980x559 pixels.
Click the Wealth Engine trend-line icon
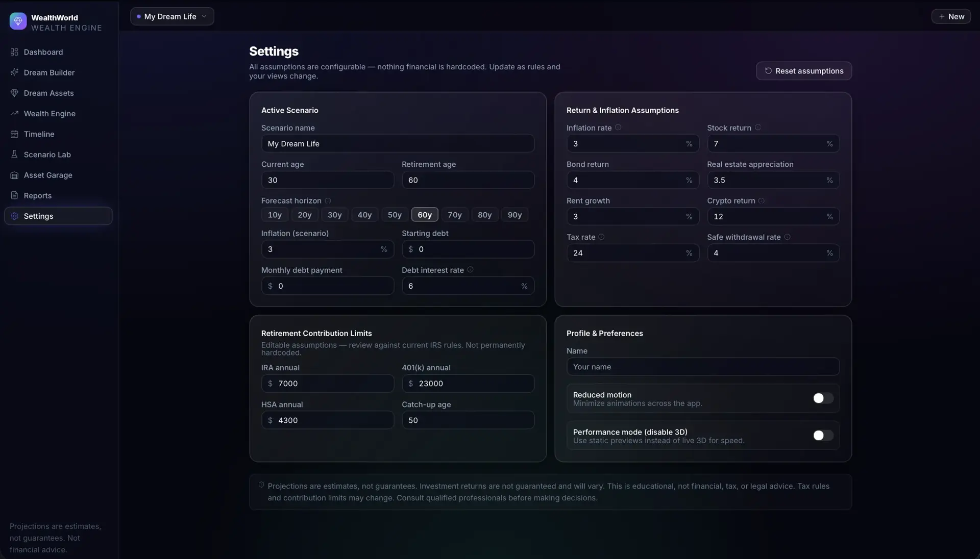click(14, 113)
